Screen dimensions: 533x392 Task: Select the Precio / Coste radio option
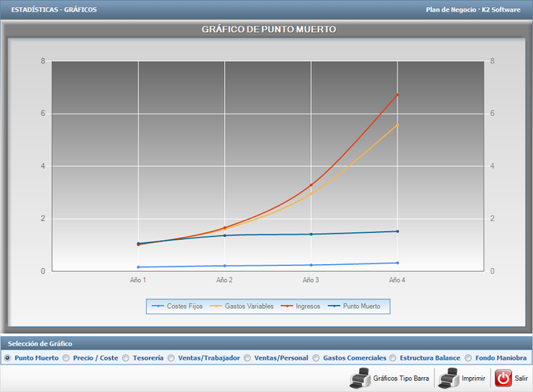66,358
